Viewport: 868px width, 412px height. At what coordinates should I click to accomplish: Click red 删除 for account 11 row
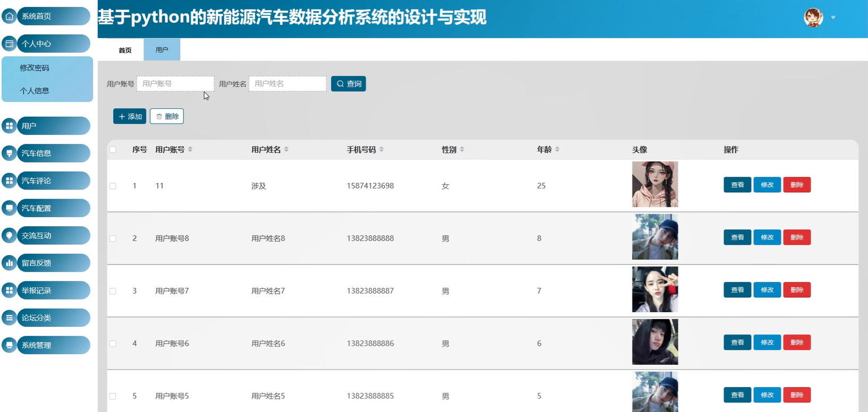click(797, 185)
